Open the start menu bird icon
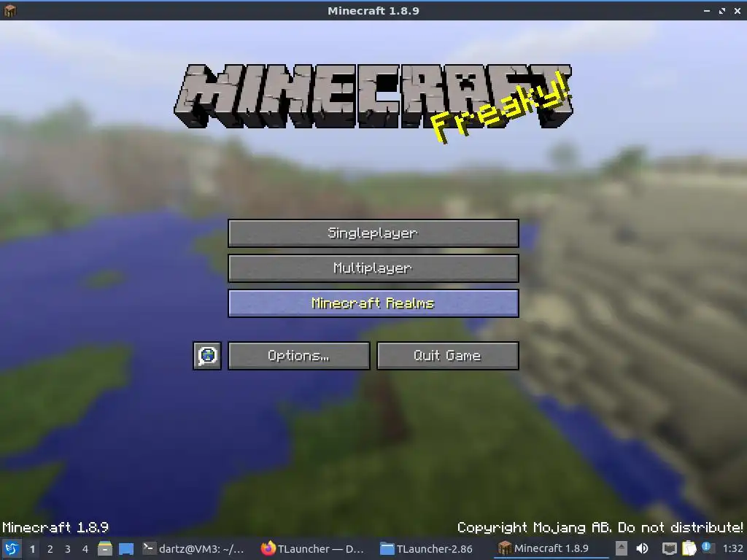 [12, 549]
